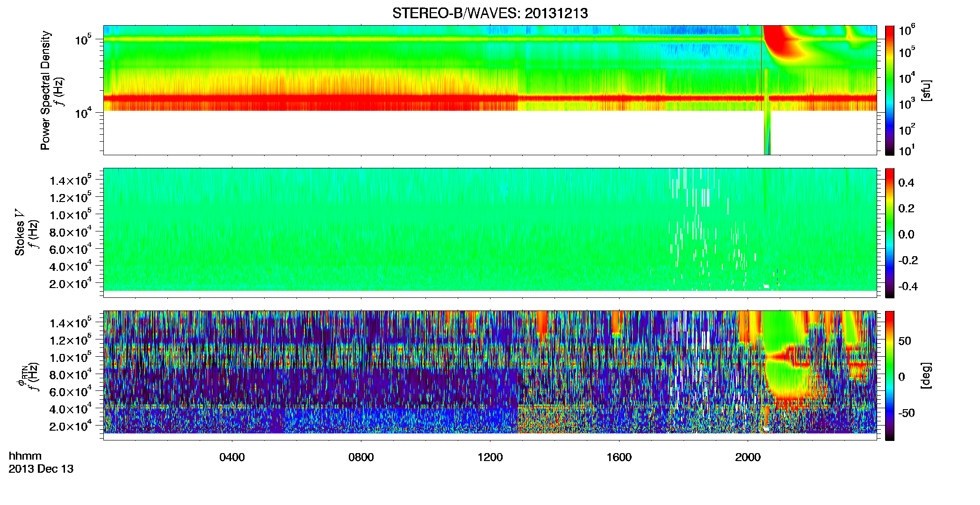The image size is (980, 505).
Task: Click the 2000 time tick label
Action: click(748, 457)
